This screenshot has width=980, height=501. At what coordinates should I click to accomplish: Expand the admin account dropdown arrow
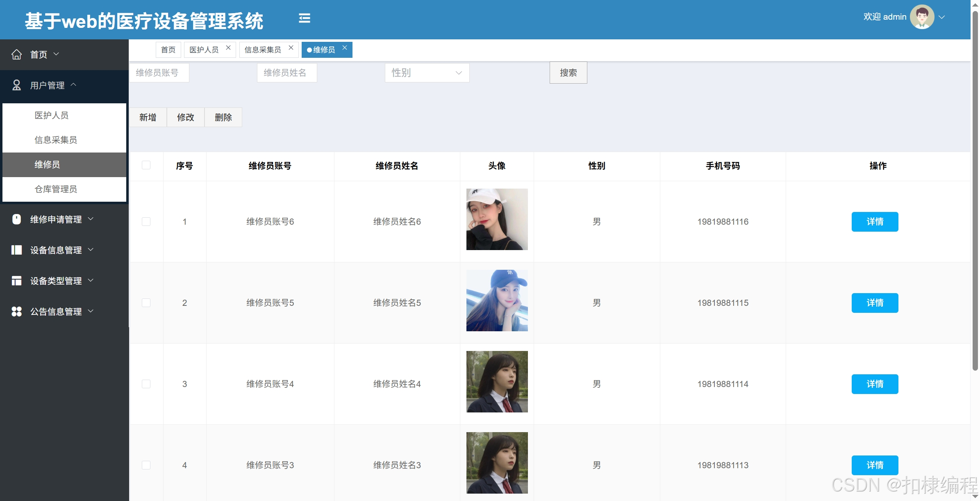942,17
